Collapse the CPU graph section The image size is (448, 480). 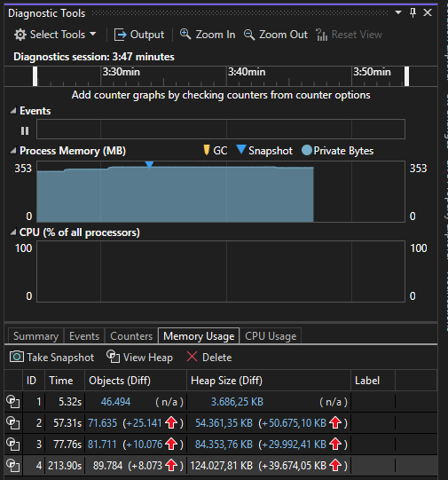(12, 232)
